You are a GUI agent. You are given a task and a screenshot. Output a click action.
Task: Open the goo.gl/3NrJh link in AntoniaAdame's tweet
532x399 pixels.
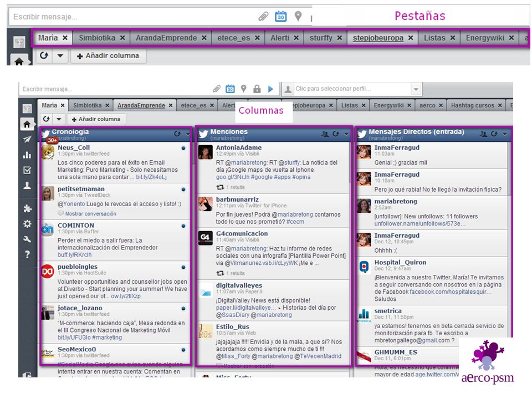tap(232, 177)
